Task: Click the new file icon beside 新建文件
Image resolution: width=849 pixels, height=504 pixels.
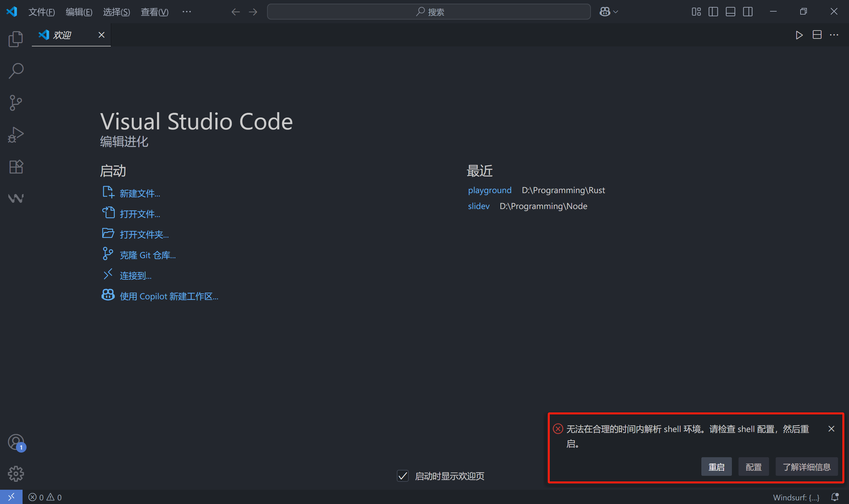Action: [108, 192]
